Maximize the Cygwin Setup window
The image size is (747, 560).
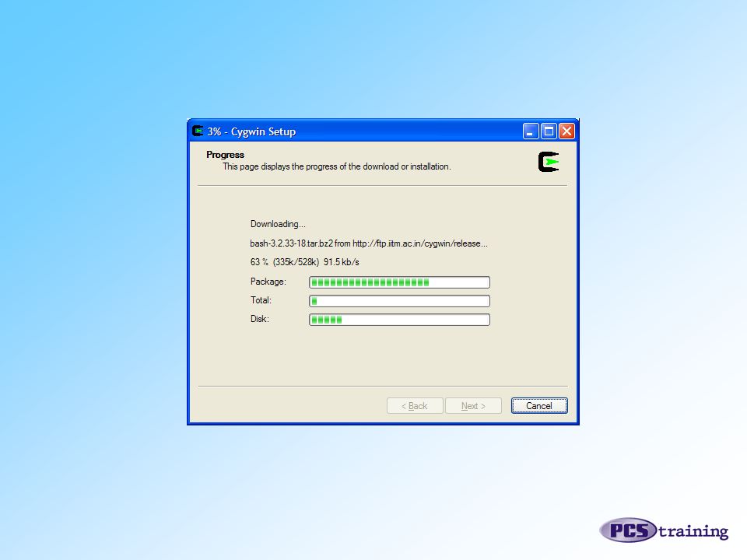tap(549, 131)
